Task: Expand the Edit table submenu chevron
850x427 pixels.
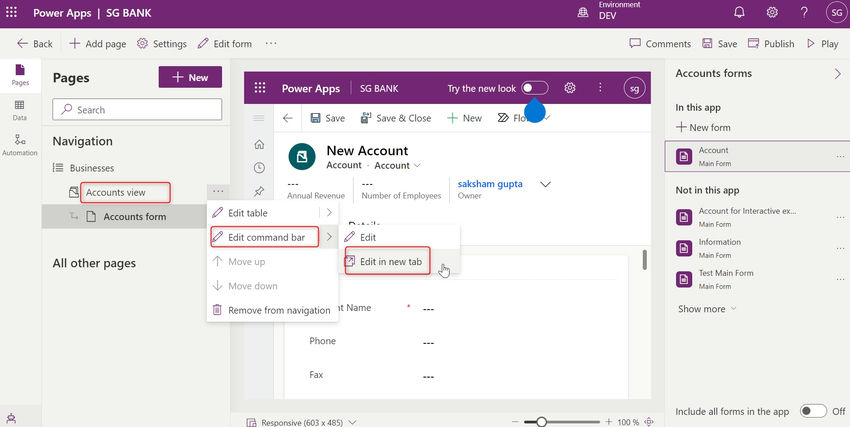Action: point(329,213)
